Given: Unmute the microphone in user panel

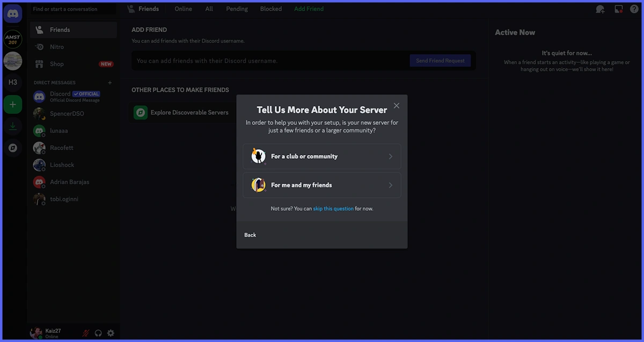Looking at the screenshot, I should 85,333.
